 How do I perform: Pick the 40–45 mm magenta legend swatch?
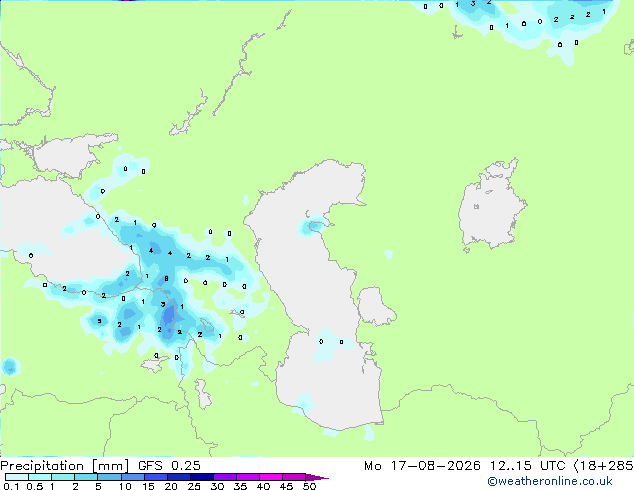click(271, 477)
